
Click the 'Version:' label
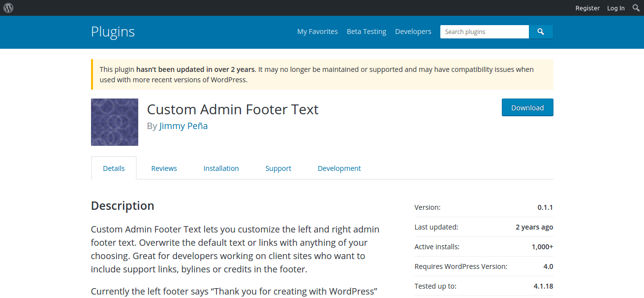[x=428, y=207]
